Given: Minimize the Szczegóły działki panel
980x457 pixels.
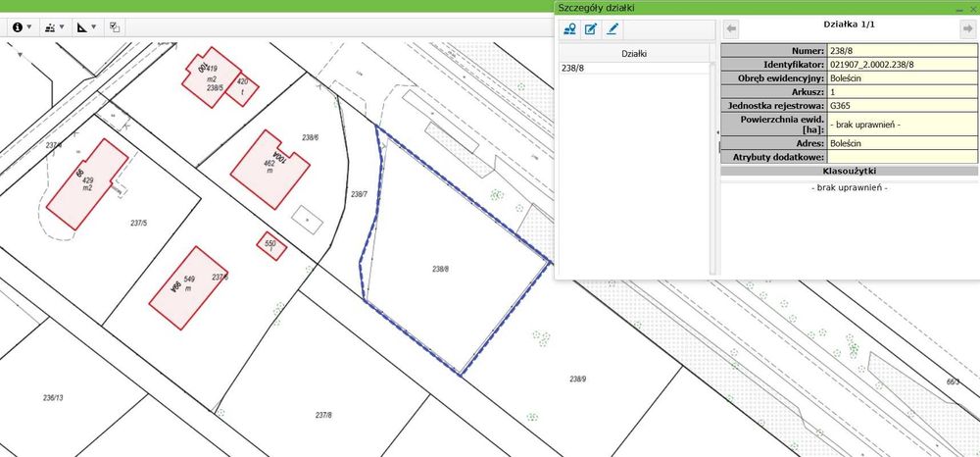Looking at the screenshot, I should 959,10.
